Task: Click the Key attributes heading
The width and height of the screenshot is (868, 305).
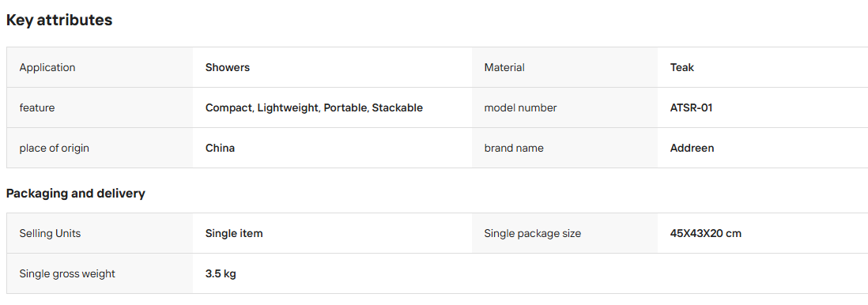Action: [x=59, y=21]
